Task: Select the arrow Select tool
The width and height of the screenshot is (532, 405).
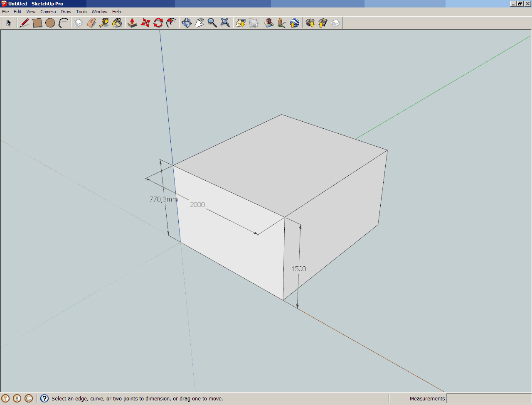Action: (9, 23)
